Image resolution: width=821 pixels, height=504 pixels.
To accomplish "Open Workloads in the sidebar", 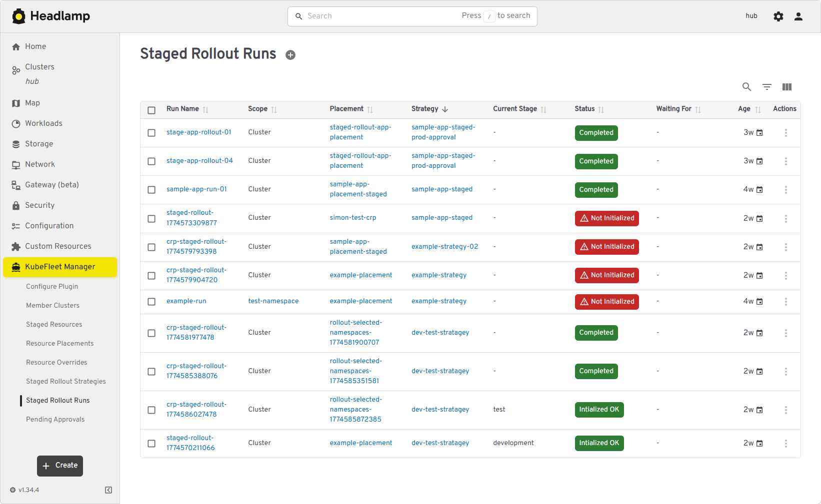I will click(x=60, y=123).
